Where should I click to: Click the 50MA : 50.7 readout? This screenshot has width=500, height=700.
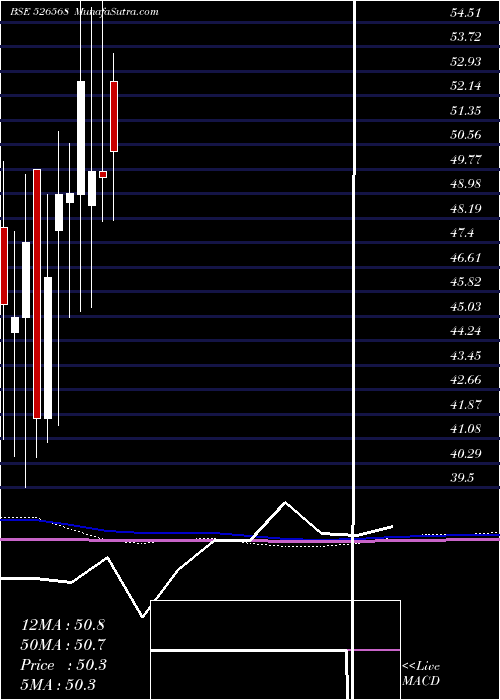(x=63, y=645)
